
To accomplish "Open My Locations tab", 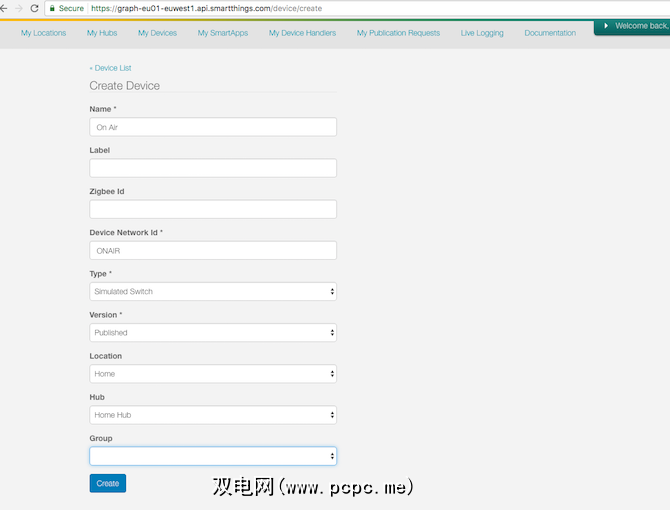I will click(43, 33).
